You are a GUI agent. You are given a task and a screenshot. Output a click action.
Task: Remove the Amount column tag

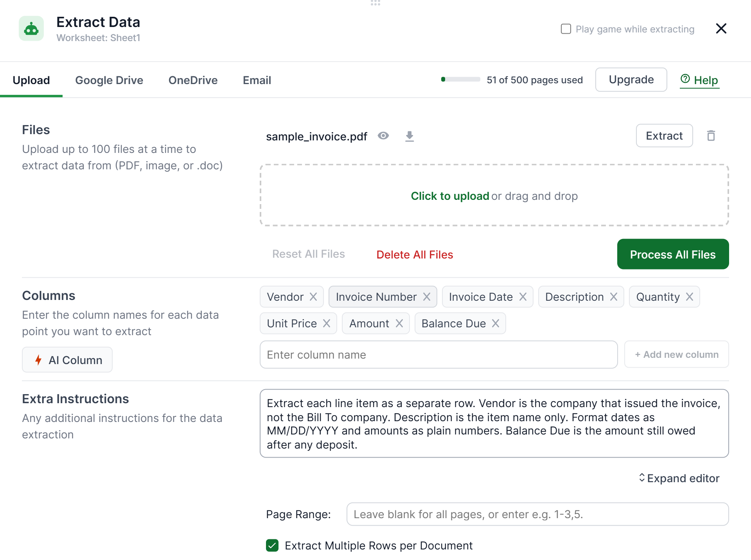399,323
